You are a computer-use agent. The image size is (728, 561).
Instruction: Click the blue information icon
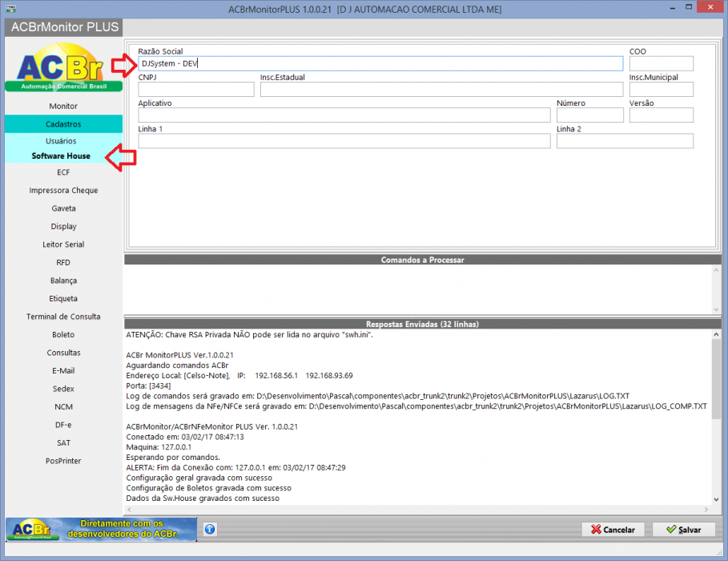(210, 529)
